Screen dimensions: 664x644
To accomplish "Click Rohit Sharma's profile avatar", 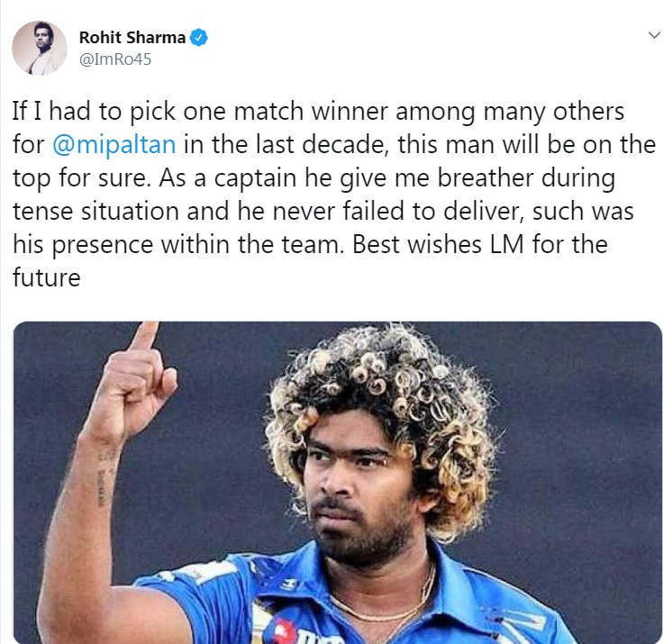I will coord(40,48).
